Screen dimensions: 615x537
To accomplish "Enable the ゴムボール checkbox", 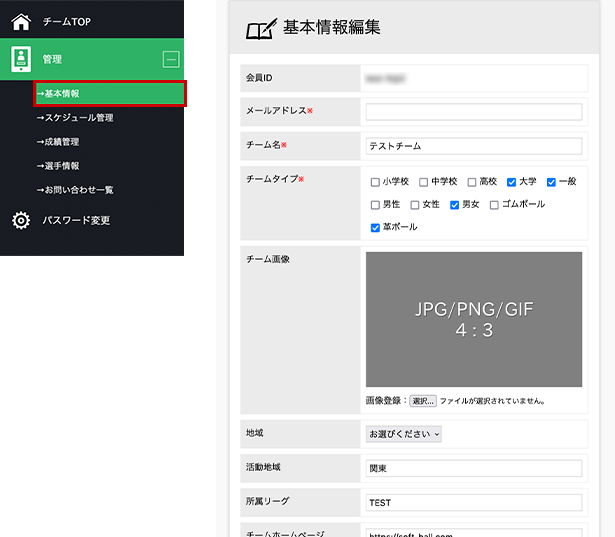I will [x=494, y=205].
